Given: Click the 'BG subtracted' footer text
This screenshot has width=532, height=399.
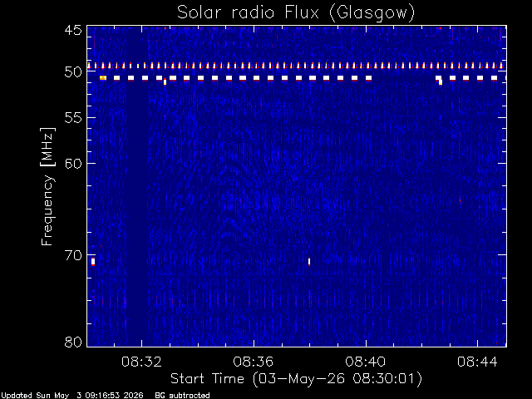Looking at the screenshot, I should point(182,396).
